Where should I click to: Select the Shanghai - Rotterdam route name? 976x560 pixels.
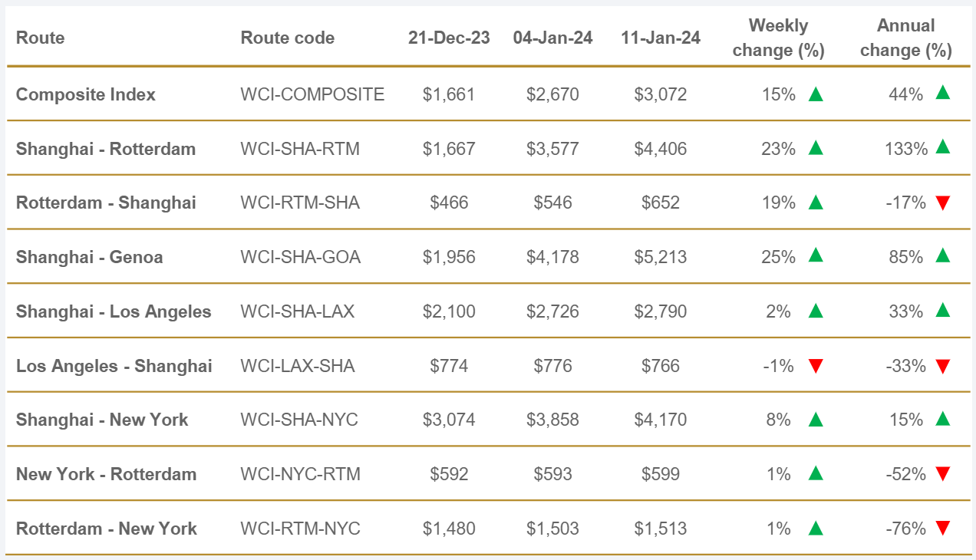coord(106,149)
